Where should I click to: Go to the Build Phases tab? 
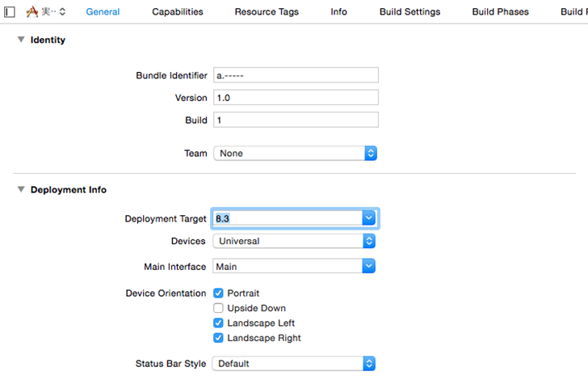tap(500, 12)
